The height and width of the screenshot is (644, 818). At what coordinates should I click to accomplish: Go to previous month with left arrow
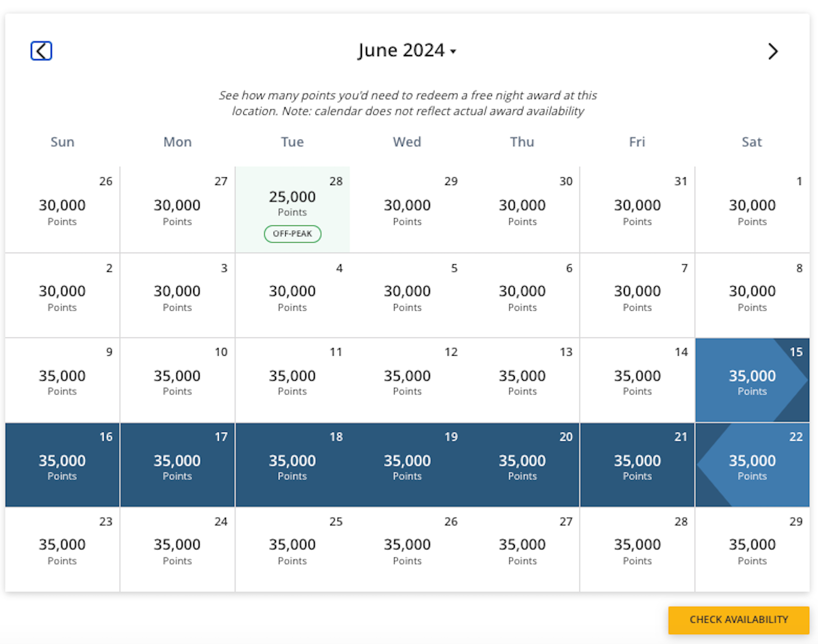41,51
